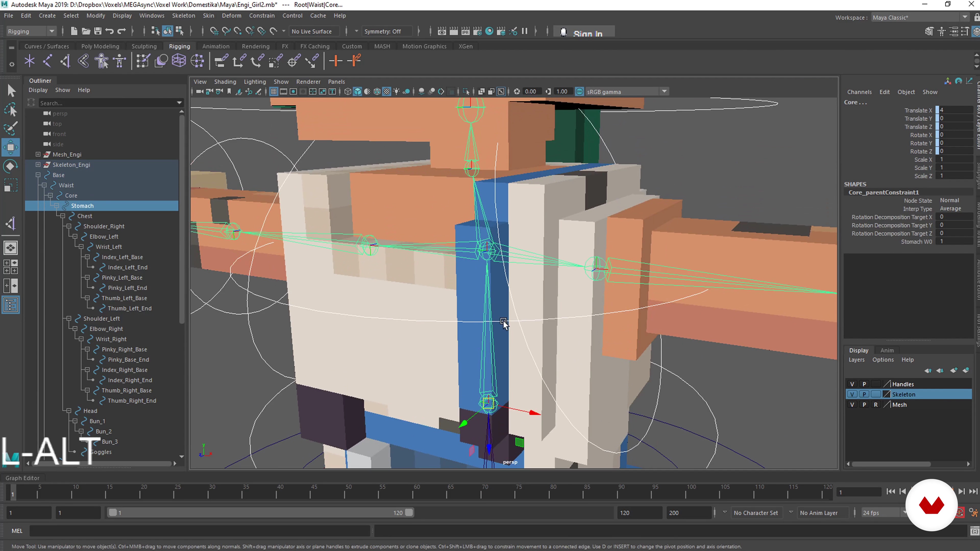Click the Set Key plus shelf icon

[x=335, y=61]
